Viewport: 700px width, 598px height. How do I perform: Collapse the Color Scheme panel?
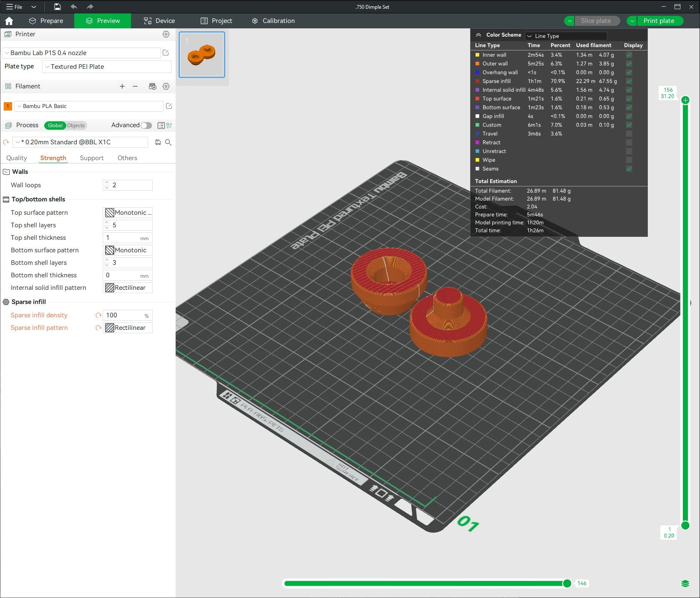click(478, 35)
